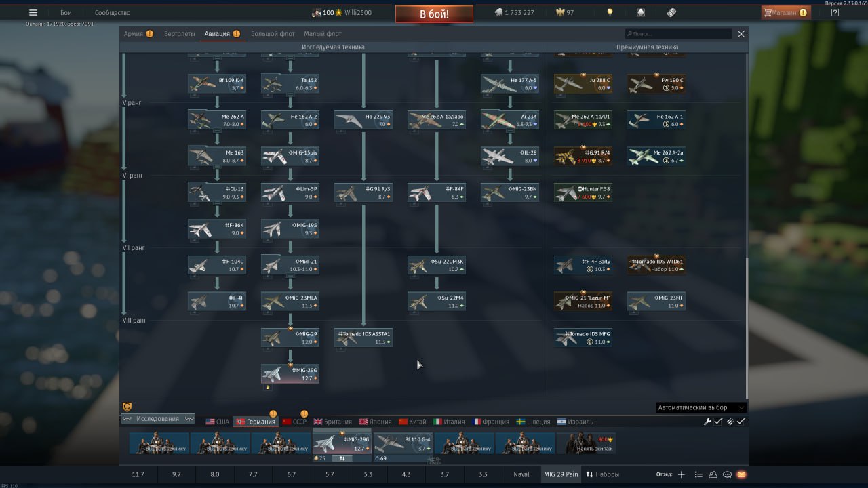
Task: Select the Ho 229 V3 aircraft
Action: [363, 120]
